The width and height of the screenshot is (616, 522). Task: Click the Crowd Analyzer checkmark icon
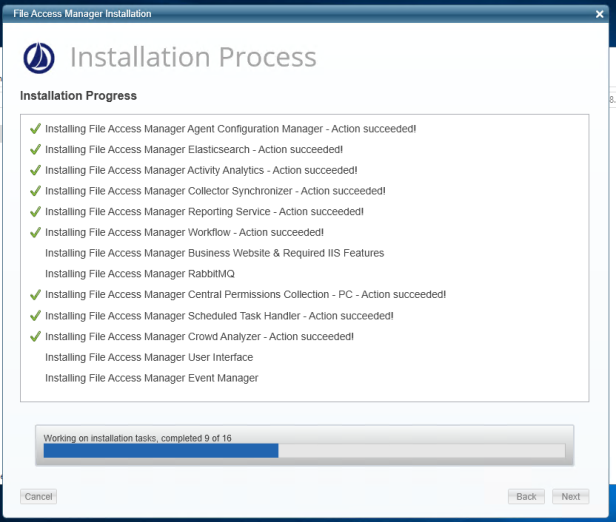(x=35, y=336)
